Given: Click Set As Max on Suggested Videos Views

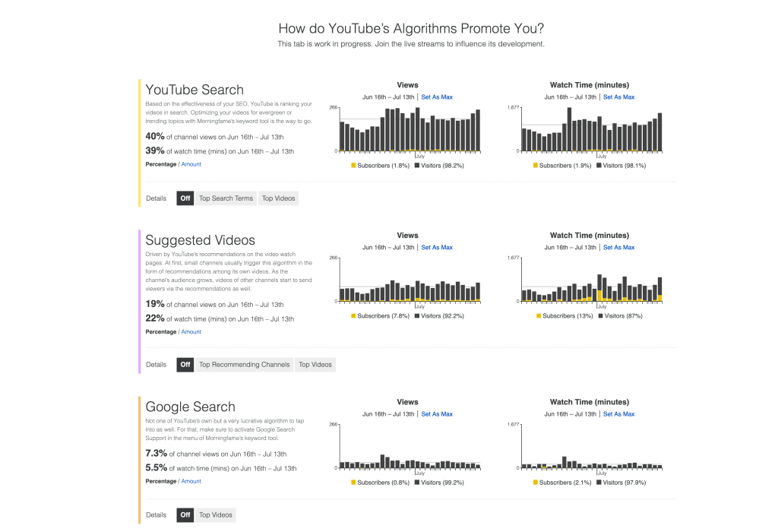Looking at the screenshot, I should (x=437, y=248).
